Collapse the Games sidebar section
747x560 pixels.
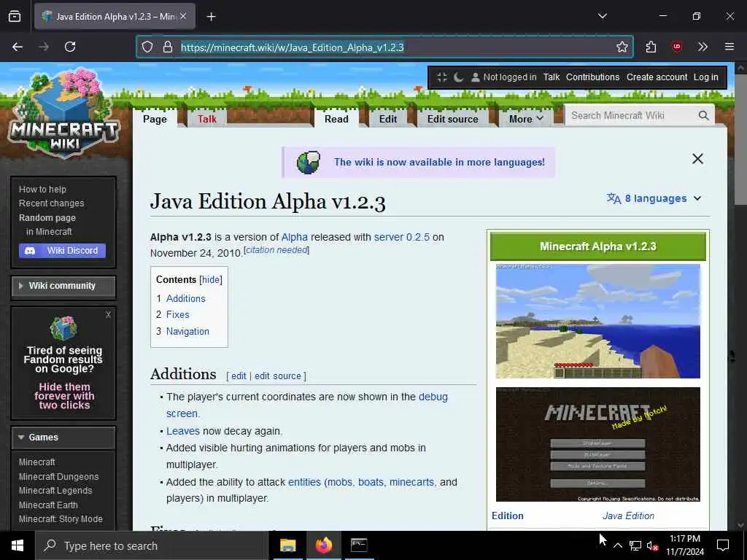(x=63, y=437)
